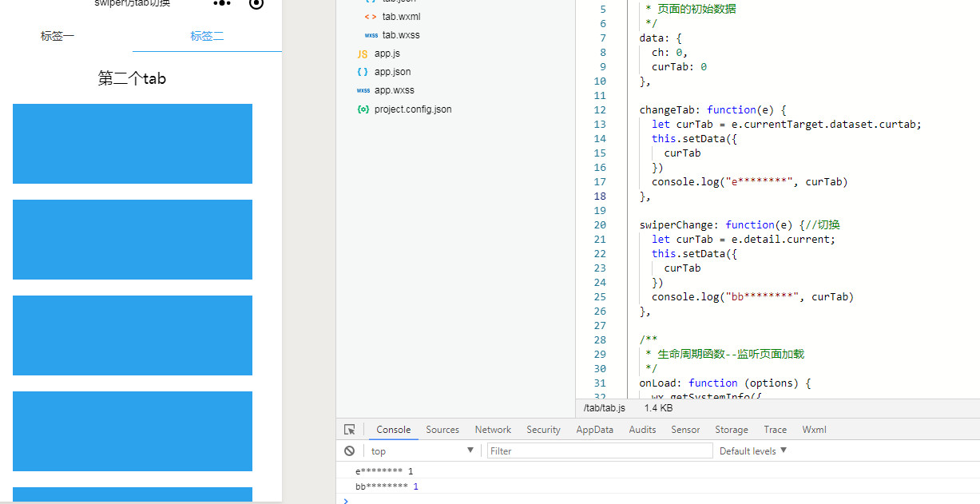Switch to the Sensor tab
This screenshot has width=980, height=504.
[x=685, y=430]
